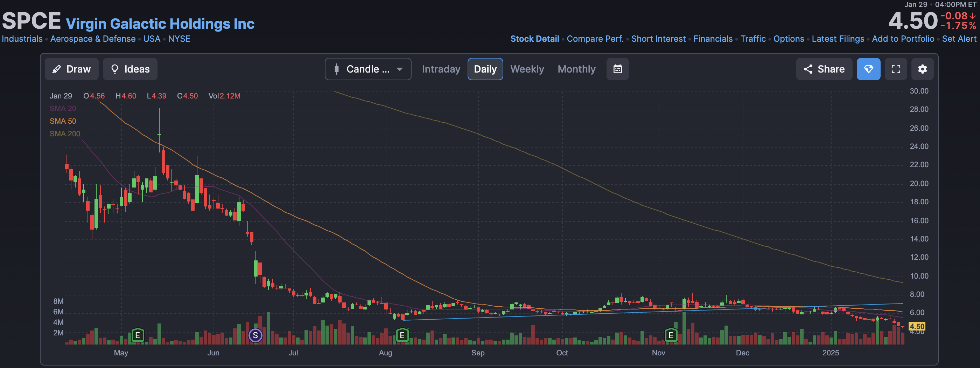Open the Traffic page
Screen dimensions: 980x368
click(753, 39)
